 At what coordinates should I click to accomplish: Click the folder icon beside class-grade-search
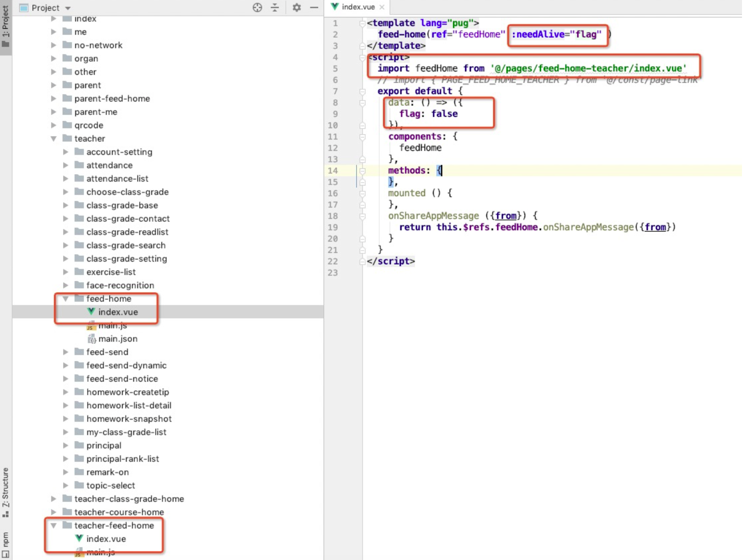pos(79,245)
